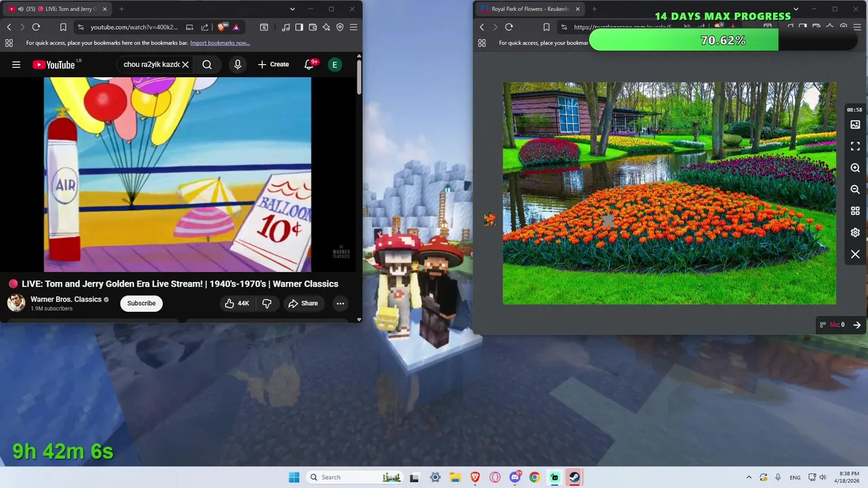View site information in YouTube address bar

(81, 27)
